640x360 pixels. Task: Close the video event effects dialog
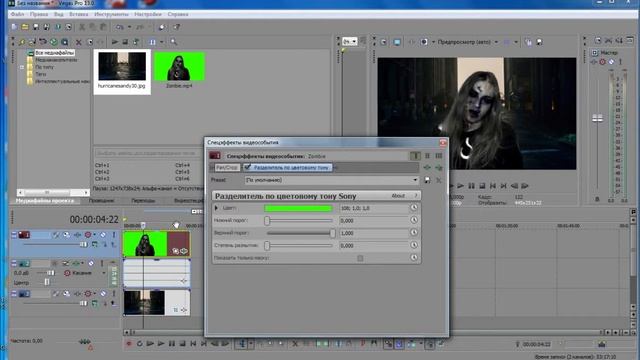coord(443,142)
